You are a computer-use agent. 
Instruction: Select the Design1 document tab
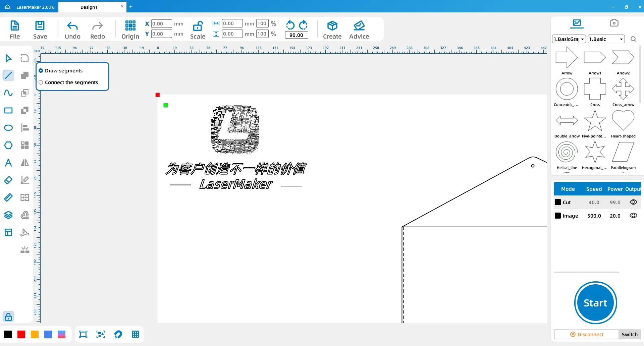[x=89, y=7]
